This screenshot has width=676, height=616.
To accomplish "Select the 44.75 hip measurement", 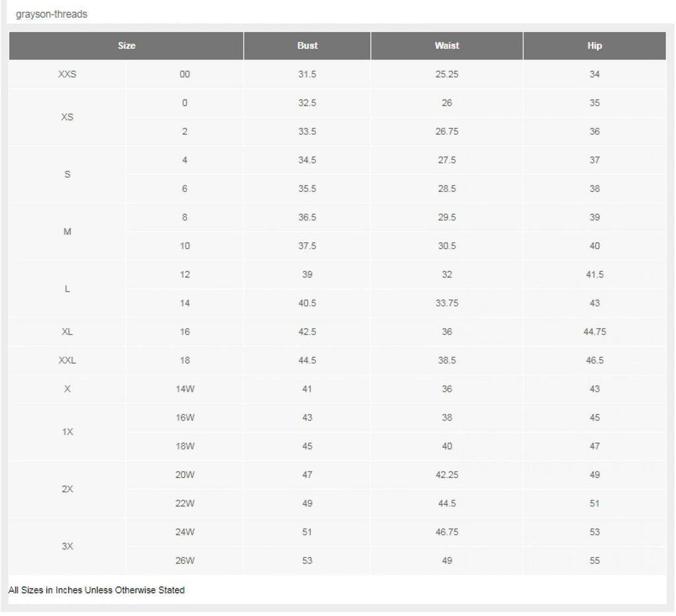I will pyautogui.click(x=594, y=331).
